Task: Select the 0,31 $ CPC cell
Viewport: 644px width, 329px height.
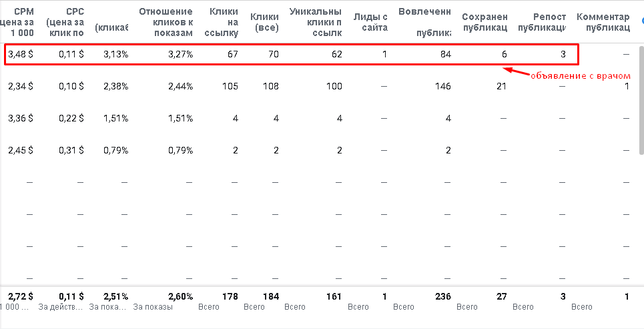Action: point(70,150)
